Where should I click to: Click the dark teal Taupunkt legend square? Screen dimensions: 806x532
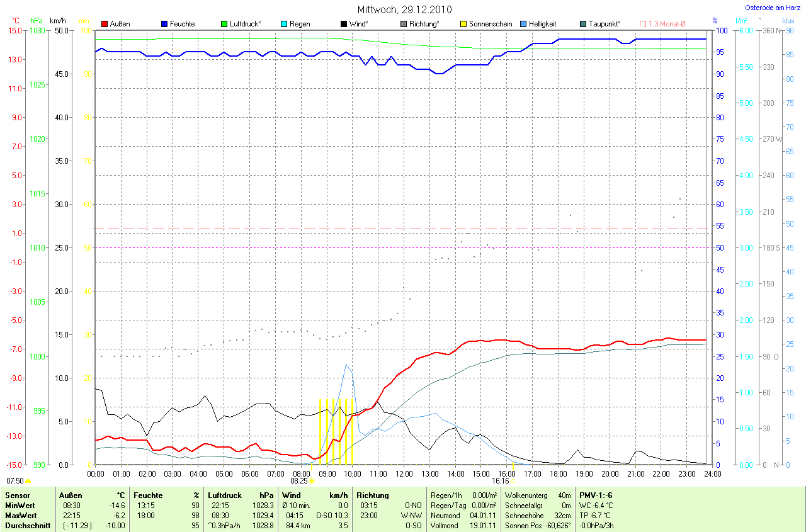[x=583, y=24]
